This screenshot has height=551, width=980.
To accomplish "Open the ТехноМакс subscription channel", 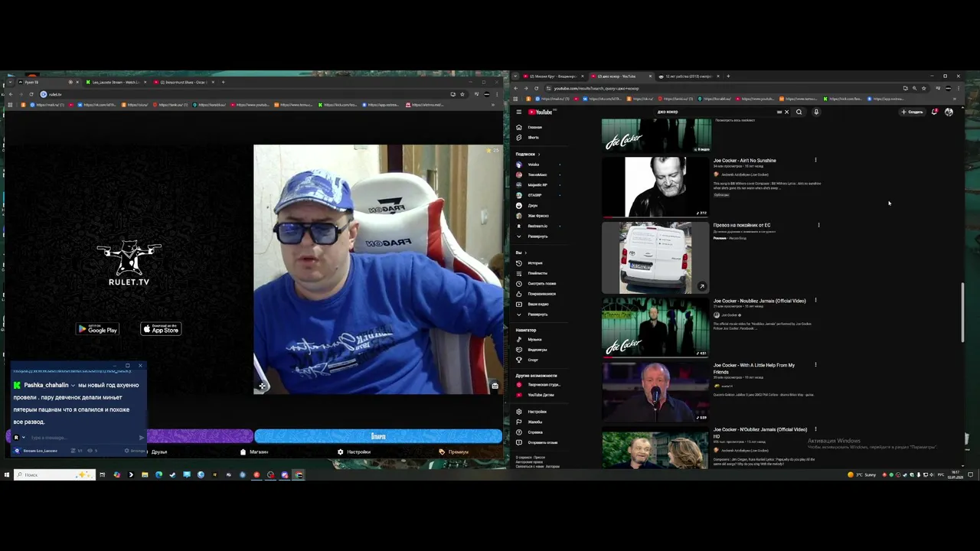I will tap(540, 174).
